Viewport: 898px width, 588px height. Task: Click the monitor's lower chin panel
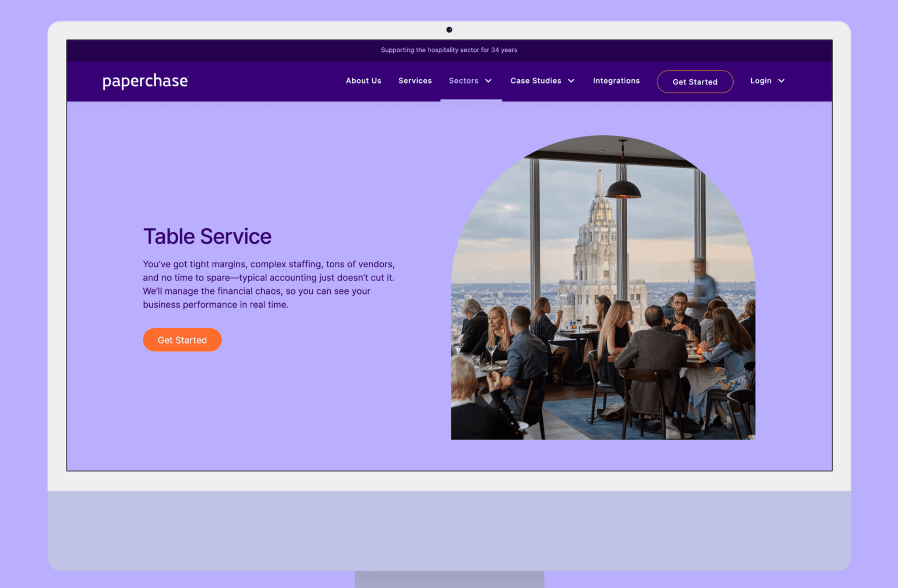coord(449,530)
